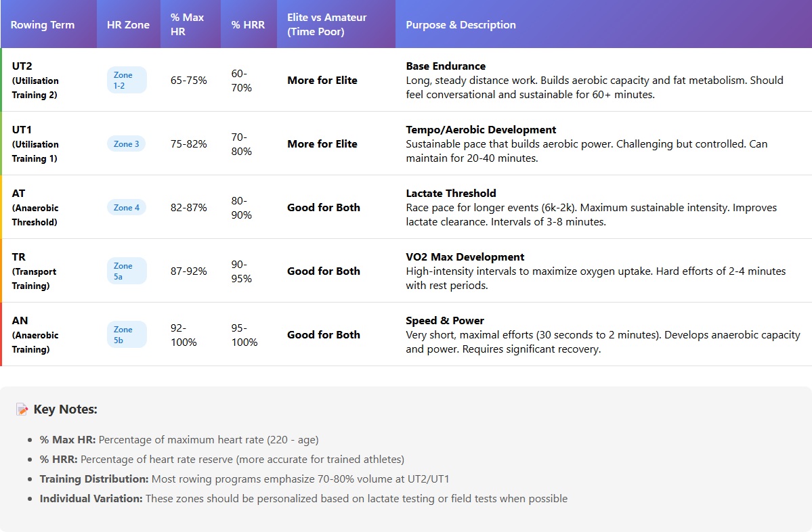Select the Zone 5a badge

(x=127, y=271)
